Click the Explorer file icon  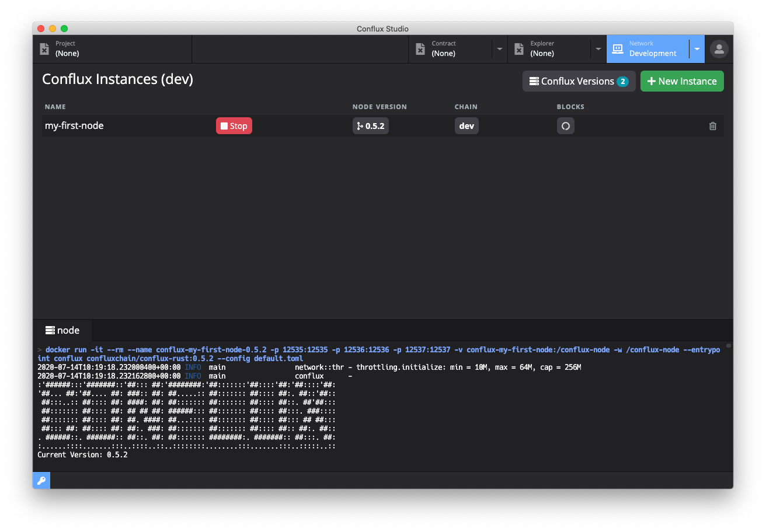519,49
